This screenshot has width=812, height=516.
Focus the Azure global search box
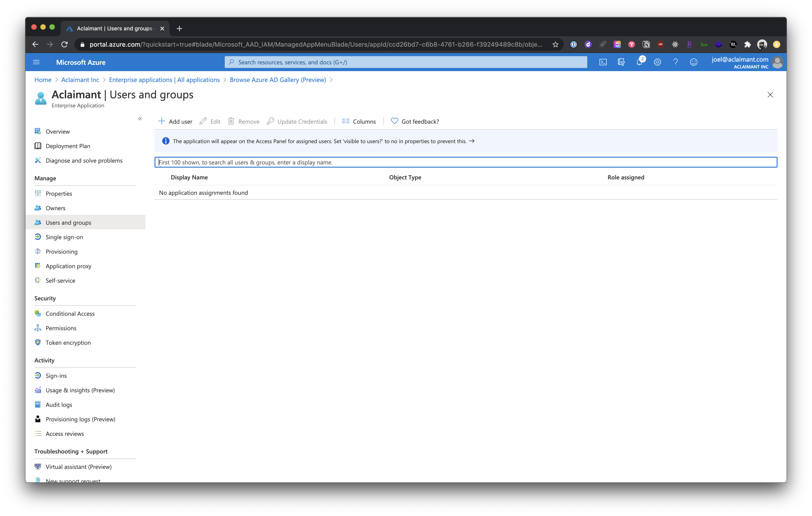pos(406,62)
